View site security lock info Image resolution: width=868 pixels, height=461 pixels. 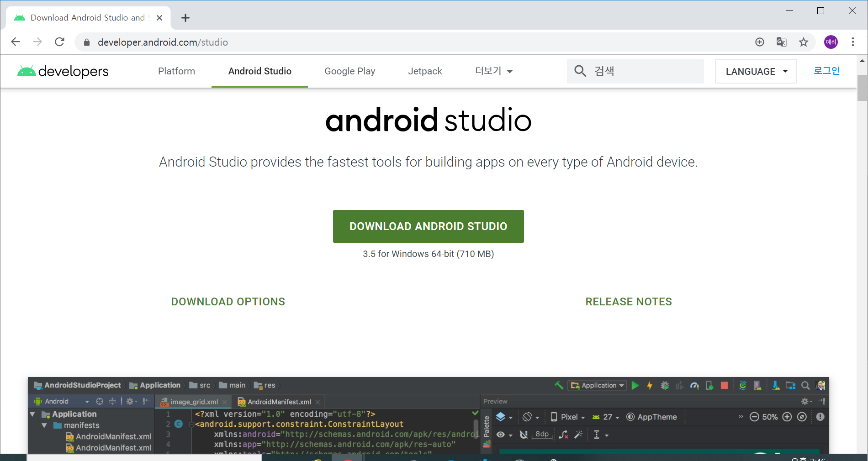click(87, 42)
